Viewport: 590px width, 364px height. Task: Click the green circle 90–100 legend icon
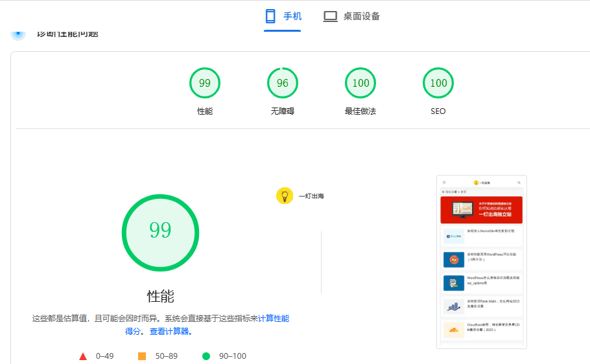point(206,356)
